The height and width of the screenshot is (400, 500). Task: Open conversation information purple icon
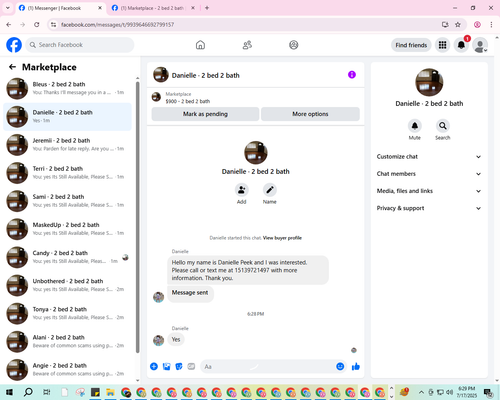[x=352, y=75]
